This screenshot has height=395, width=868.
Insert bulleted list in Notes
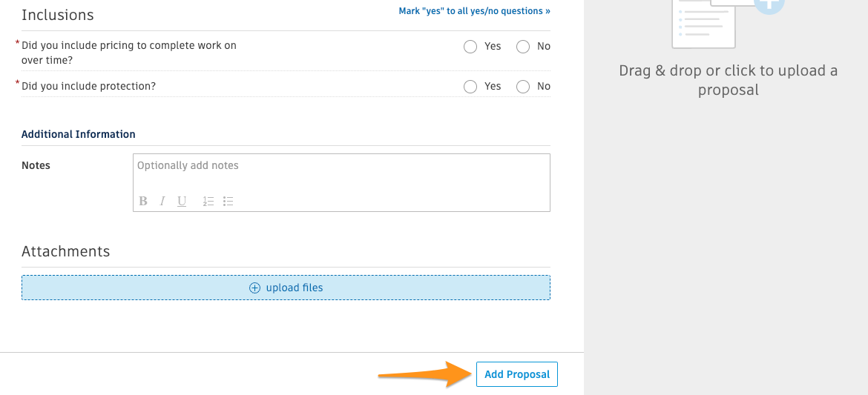228,202
